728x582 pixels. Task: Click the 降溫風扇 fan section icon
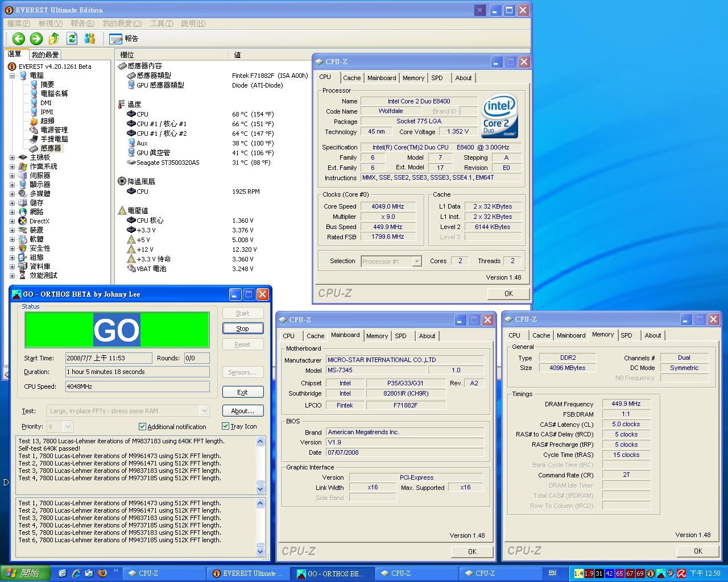[122, 181]
